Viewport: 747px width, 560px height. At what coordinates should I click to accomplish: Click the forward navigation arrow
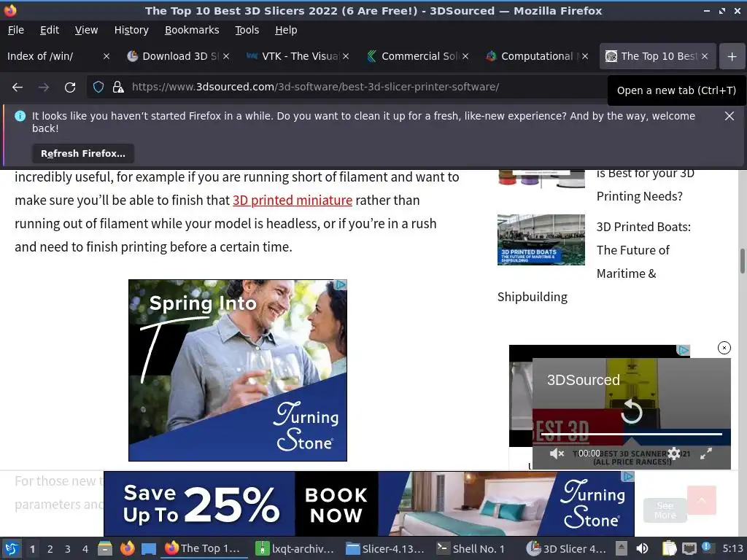[x=44, y=87]
